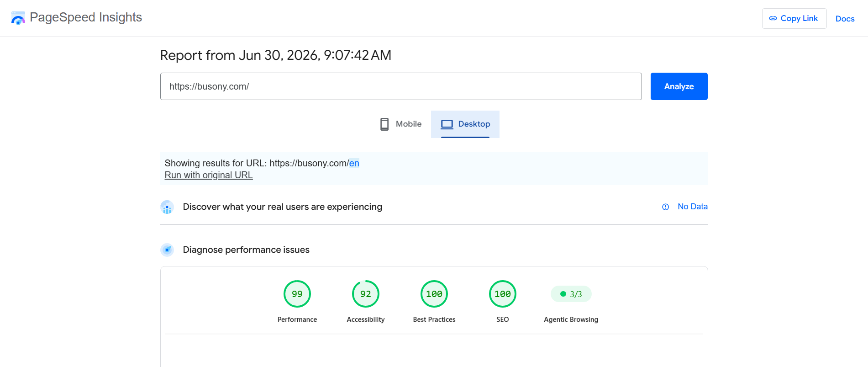Select the Desktop tab

465,124
